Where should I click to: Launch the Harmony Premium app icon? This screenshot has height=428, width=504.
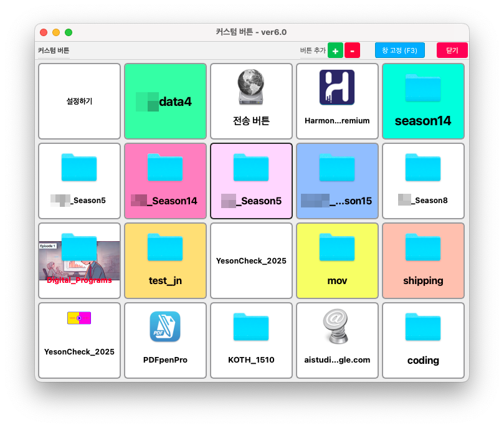pos(337,87)
